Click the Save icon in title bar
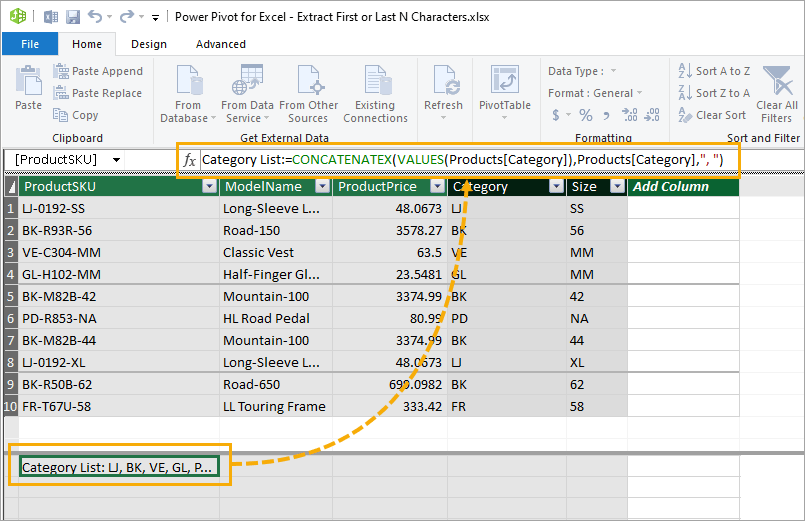The image size is (805, 521). pyautogui.click(x=73, y=17)
